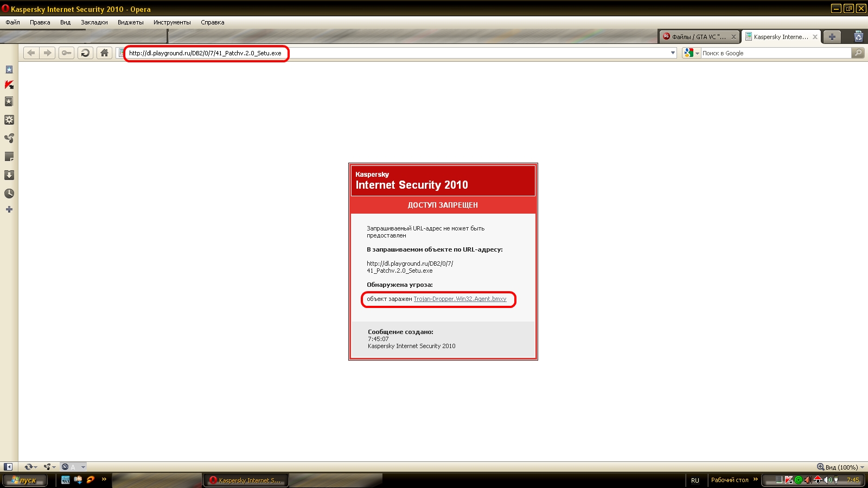Click the Сообщение создано timestamp 7:45:07
Viewport: 868px width, 488px height.
tap(378, 339)
